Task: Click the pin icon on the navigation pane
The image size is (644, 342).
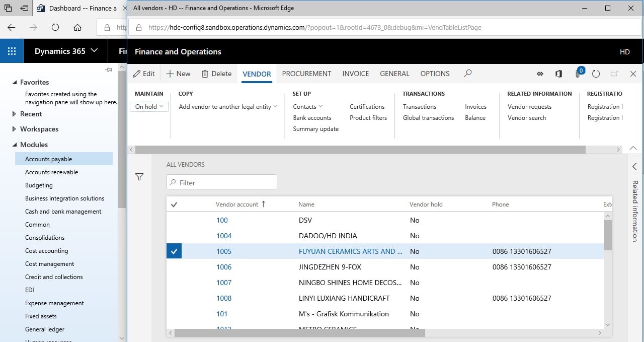Action: [x=109, y=70]
